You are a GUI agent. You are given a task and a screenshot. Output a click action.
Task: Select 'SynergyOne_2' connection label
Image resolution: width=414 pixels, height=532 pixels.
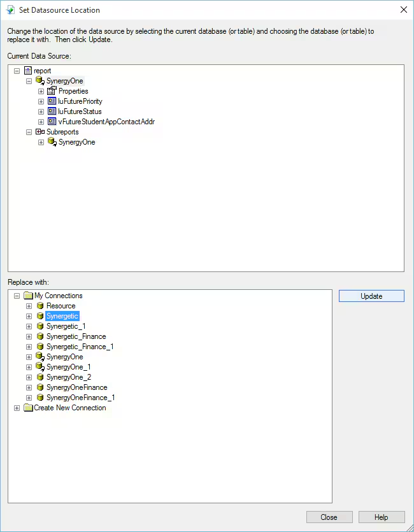(x=69, y=377)
